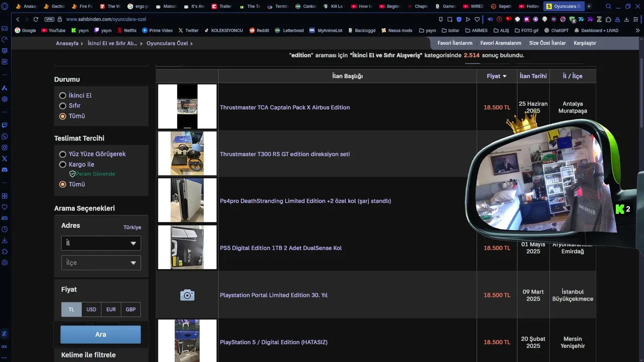The width and height of the screenshot is (644, 362).
Task: Select TL price currency
Action: [71, 309]
